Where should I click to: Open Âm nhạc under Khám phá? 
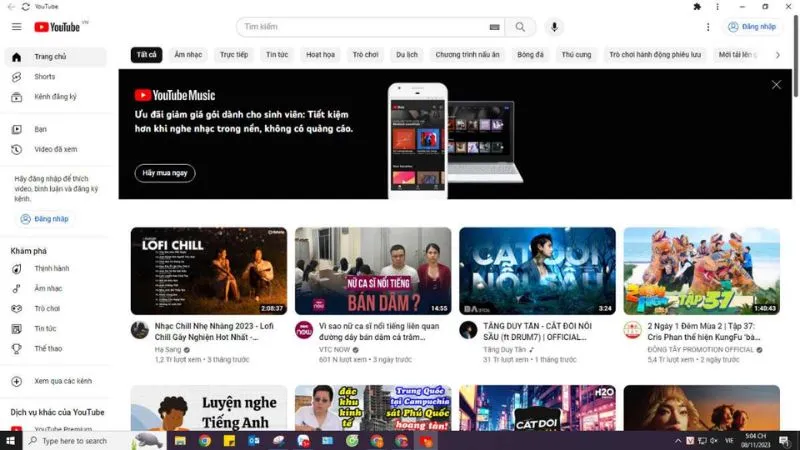click(x=56, y=288)
